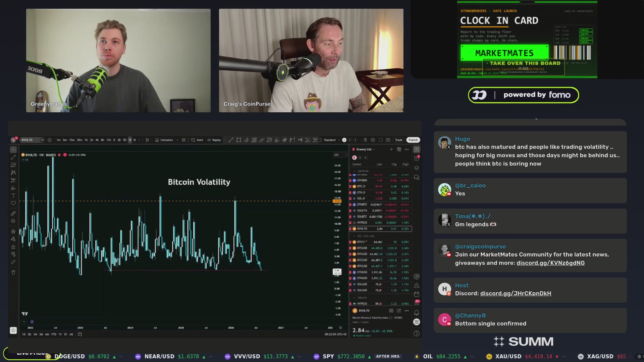The width and height of the screenshot is (644, 362).
Task: Select the trend line drawing tool
Action: 13,157
